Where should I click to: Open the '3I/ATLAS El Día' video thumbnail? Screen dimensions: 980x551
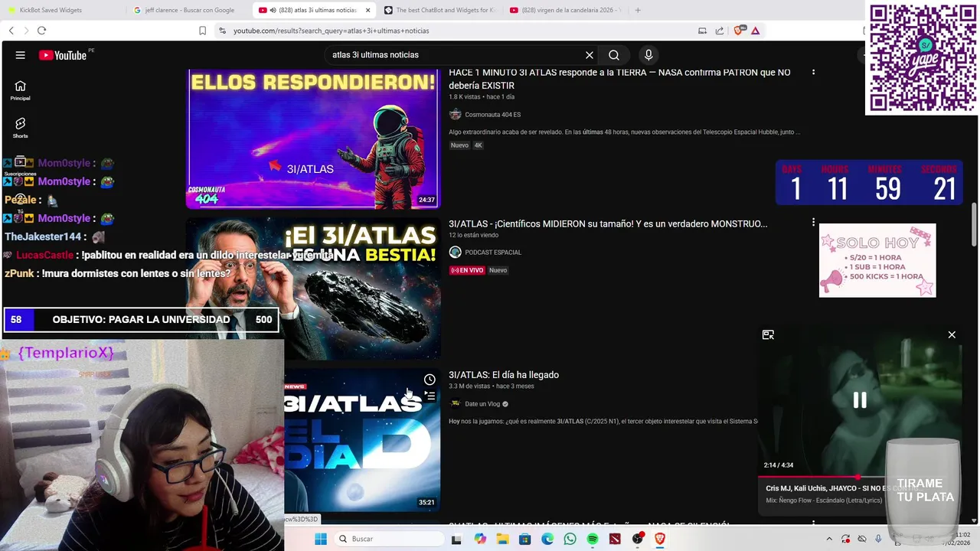click(362, 440)
